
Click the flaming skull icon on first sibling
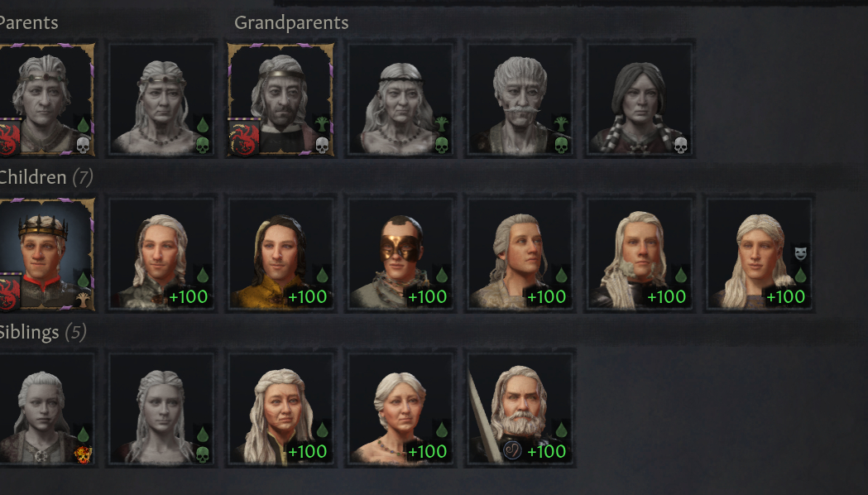click(x=83, y=454)
